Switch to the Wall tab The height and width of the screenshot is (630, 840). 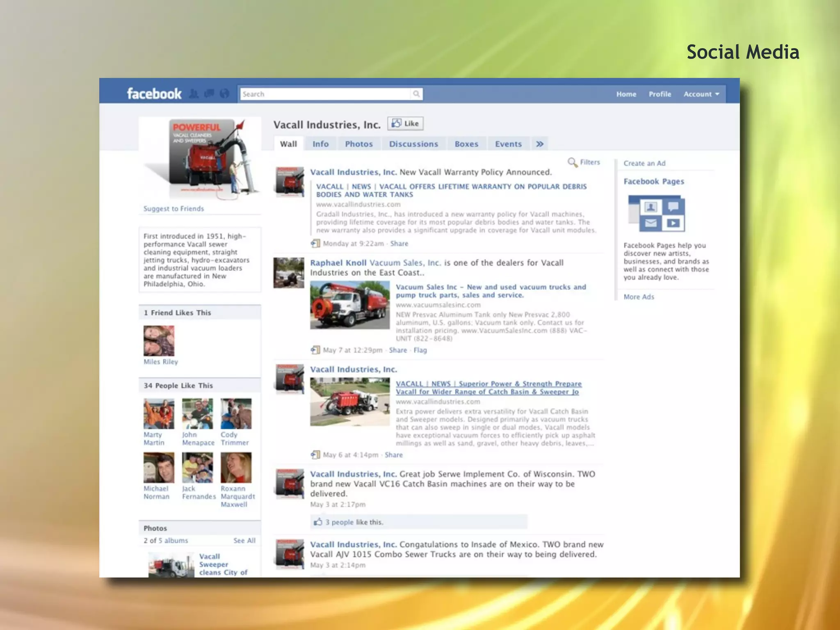(x=289, y=144)
